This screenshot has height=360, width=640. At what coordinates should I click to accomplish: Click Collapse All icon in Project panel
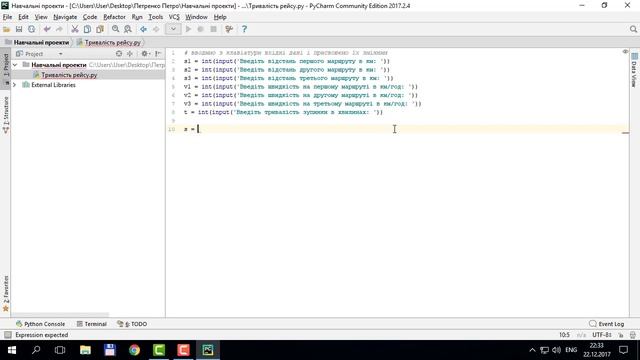click(x=130, y=54)
